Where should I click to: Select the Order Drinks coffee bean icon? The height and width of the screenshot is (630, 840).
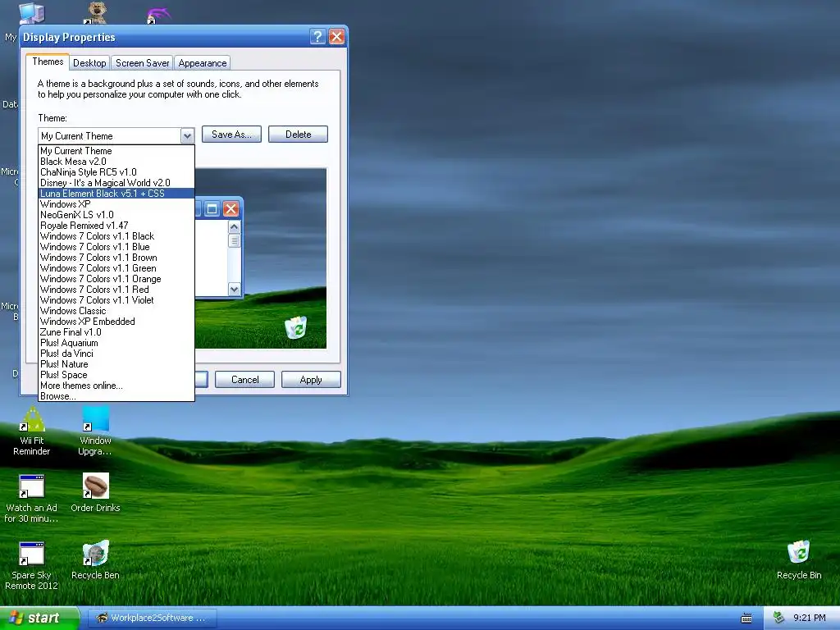pyautogui.click(x=95, y=486)
